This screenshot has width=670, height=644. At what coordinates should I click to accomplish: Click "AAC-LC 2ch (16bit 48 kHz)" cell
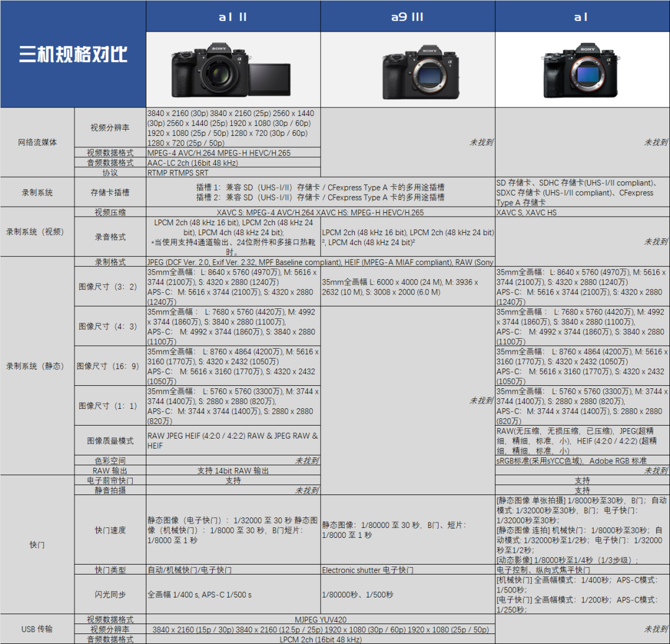[233, 163]
